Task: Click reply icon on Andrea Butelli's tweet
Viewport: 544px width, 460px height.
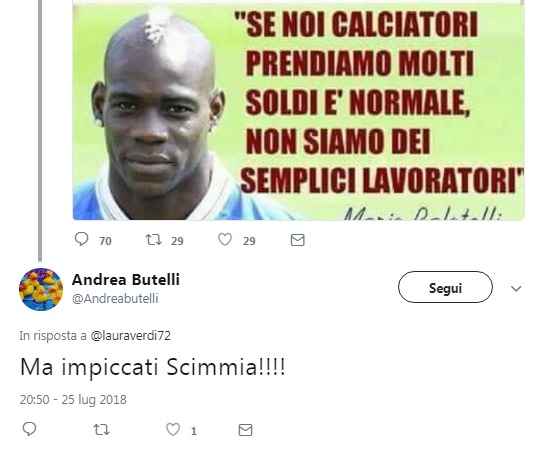Action: click(29, 429)
